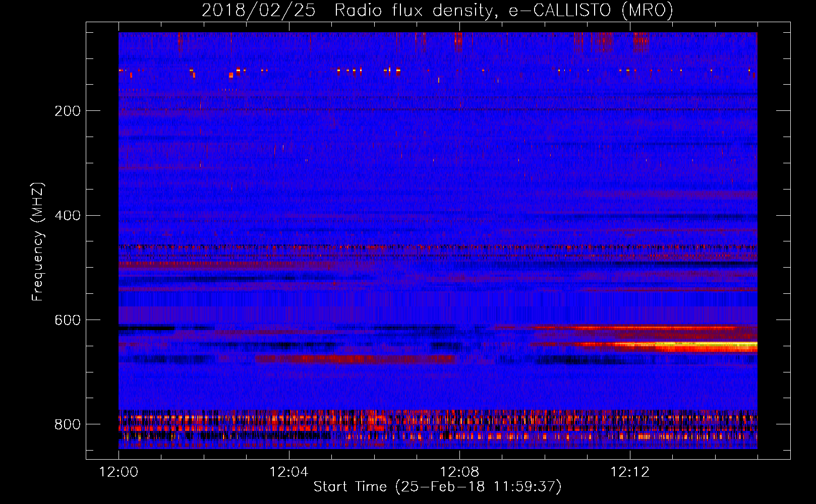Click the 12:12 time tick label
This screenshot has height=504, width=816.
(630, 472)
